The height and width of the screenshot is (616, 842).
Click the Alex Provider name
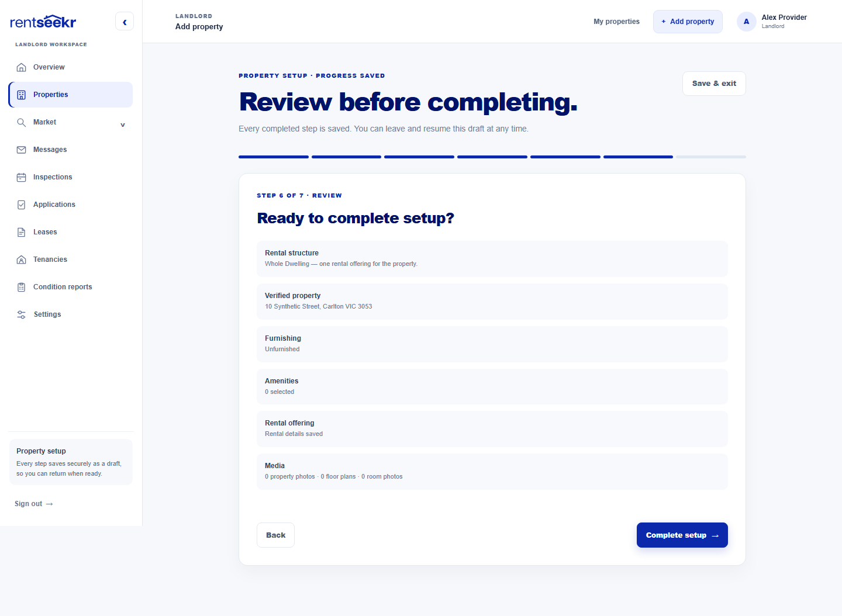point(784,18)
